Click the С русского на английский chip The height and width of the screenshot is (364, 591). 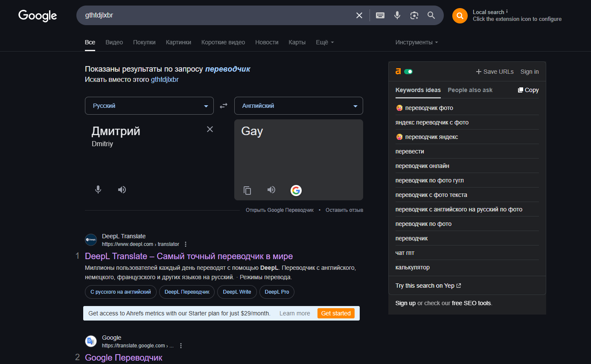(121, 292)
